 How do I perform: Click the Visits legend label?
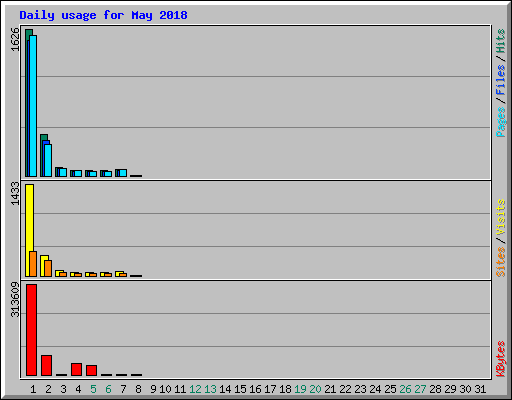tap(501, 217)
